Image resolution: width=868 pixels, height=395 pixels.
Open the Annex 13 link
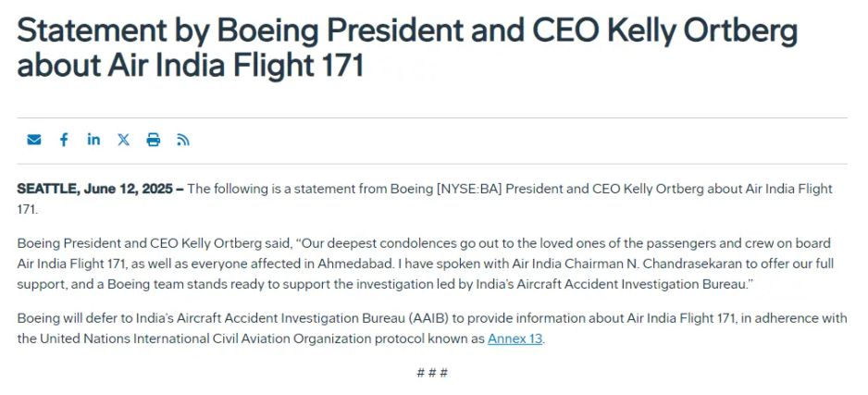click(515, 339)
